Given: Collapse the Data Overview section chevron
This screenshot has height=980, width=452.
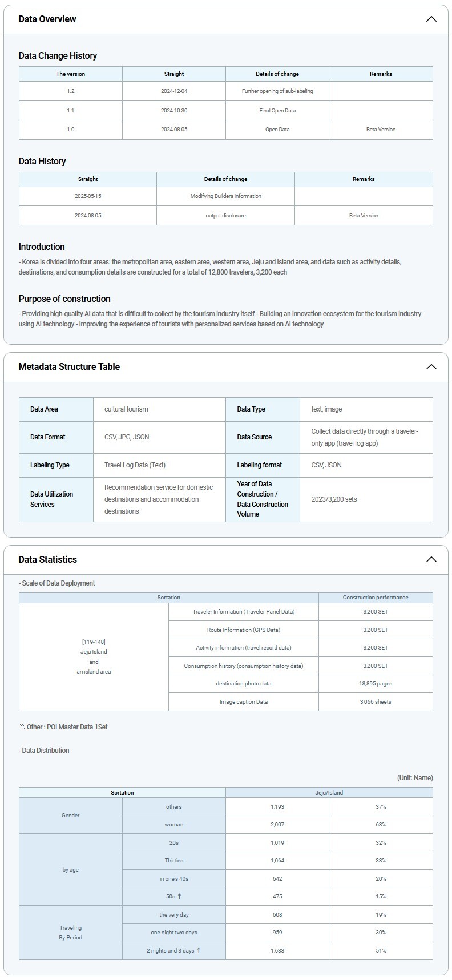Looking at the screenshot, I should click(431, 19).
